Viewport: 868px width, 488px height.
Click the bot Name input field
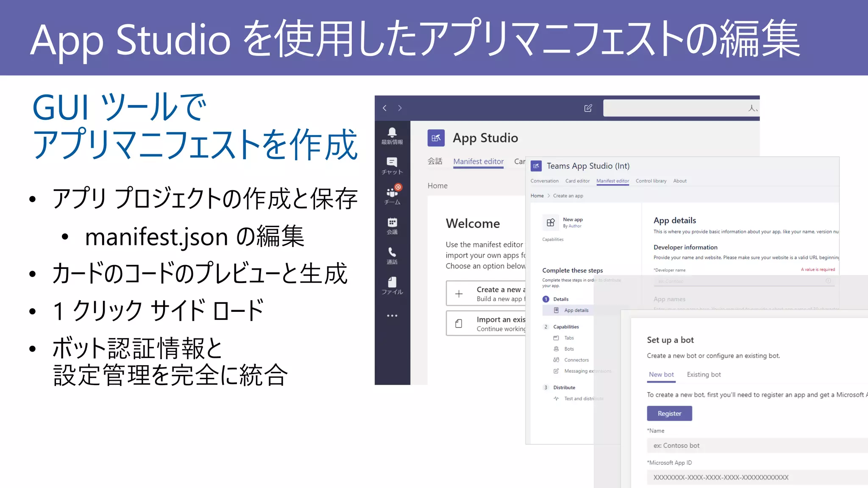[757, 446]
